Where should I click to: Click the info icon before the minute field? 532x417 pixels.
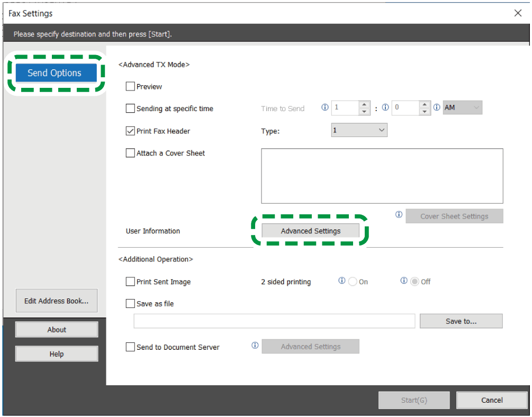point(385,107)
